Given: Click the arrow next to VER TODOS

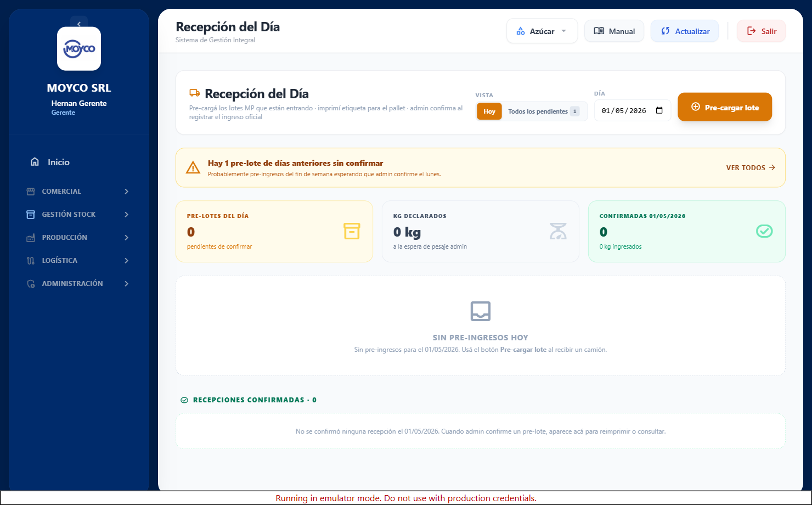Looking at the screenshot, I should tap(772, 167).
